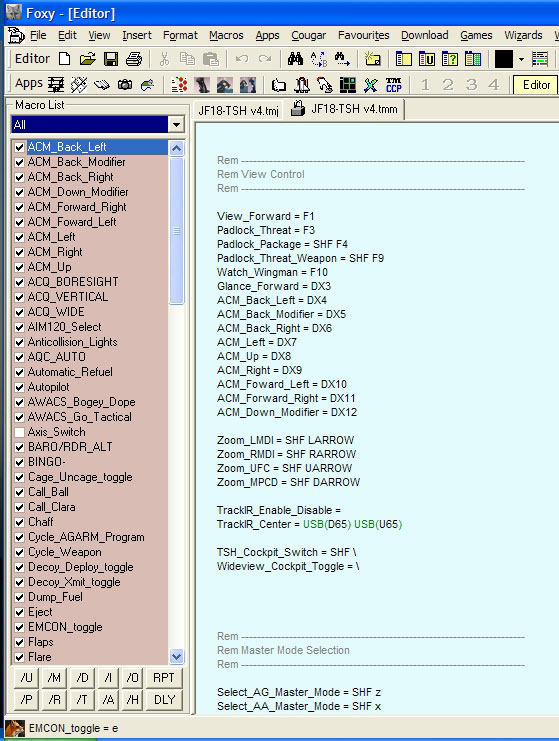The image size is (559, 741).
Task: Click the Paste clipboard icon
Action: (x=210, y=59)
